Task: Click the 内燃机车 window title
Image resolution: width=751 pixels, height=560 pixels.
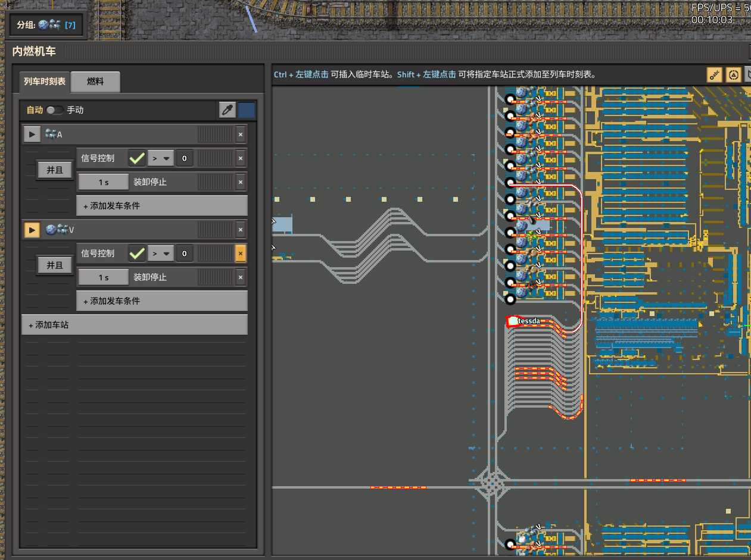Action: coord(34,52)
